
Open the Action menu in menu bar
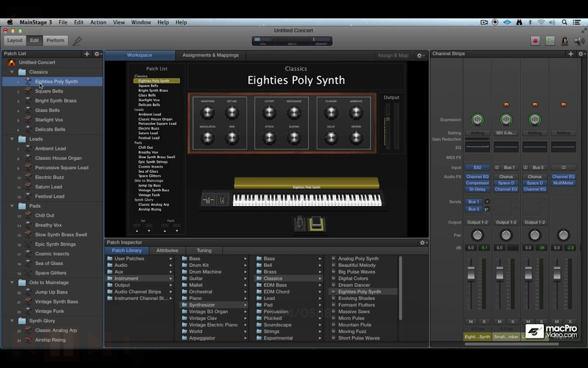[x=98, y=22]
